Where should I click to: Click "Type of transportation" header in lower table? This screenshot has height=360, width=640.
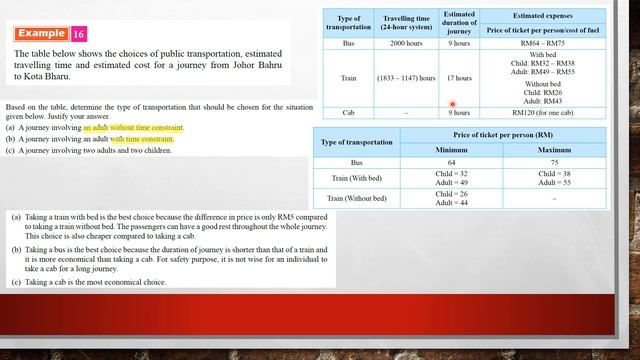pyautogui.click(x=357, y=142)
